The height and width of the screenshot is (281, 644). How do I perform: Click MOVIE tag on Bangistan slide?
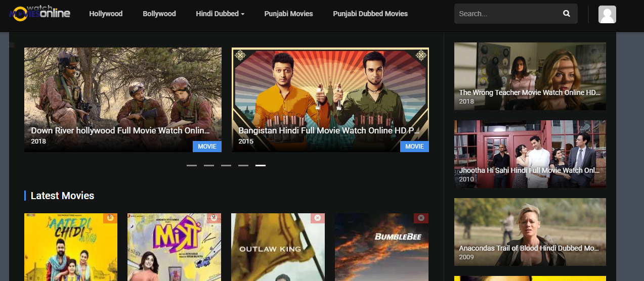pyautogui.click(x=414, y=147)
